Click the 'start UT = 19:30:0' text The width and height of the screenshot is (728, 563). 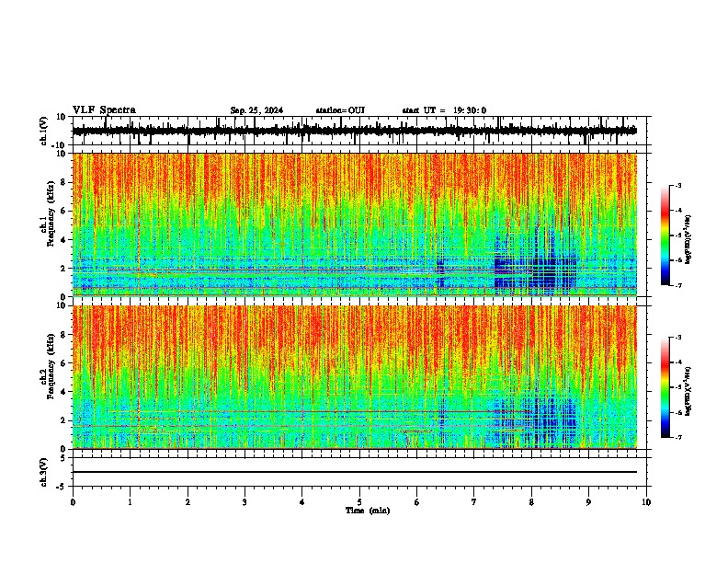(x=444, y=110)
